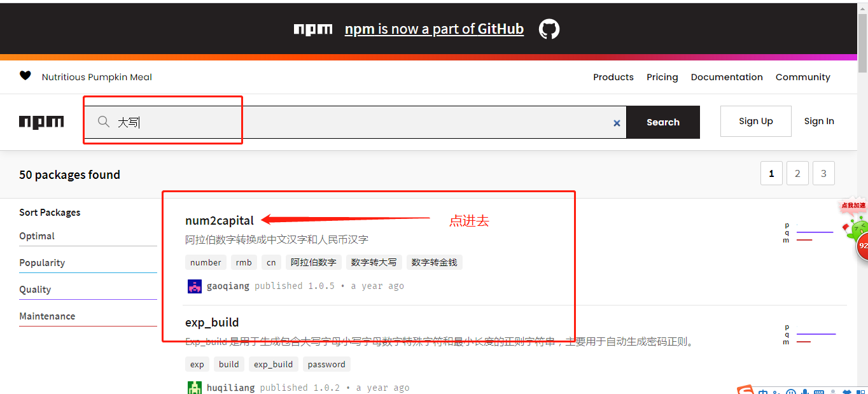
Task: Open the Documentation menu item
Action: pyautogui.click(x=727, y=77)
